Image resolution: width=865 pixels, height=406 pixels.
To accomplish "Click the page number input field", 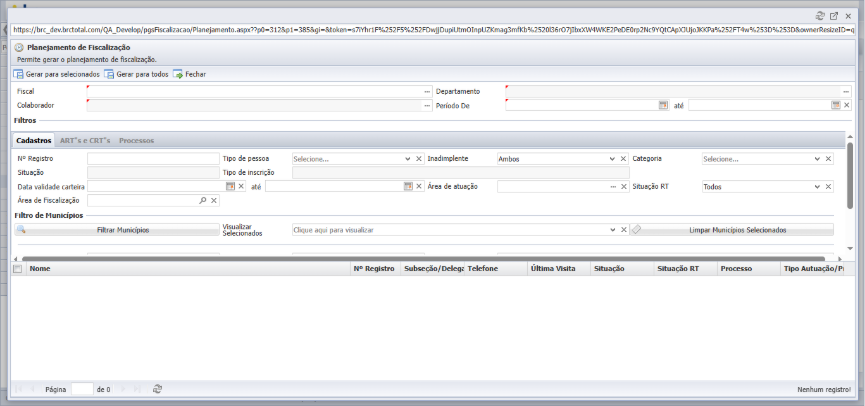I will pyautogui.click(x=82, y=389).
